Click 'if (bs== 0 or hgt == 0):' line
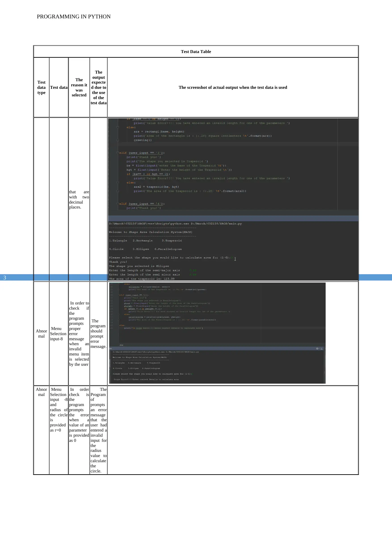The height and width of the screenshot is (555, 392). coord(148,174)
